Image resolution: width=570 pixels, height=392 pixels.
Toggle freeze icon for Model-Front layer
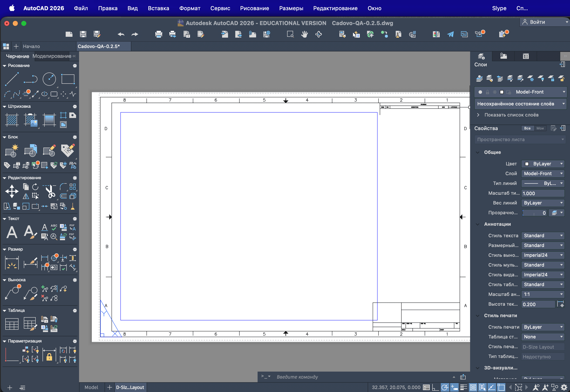[495, 92]
